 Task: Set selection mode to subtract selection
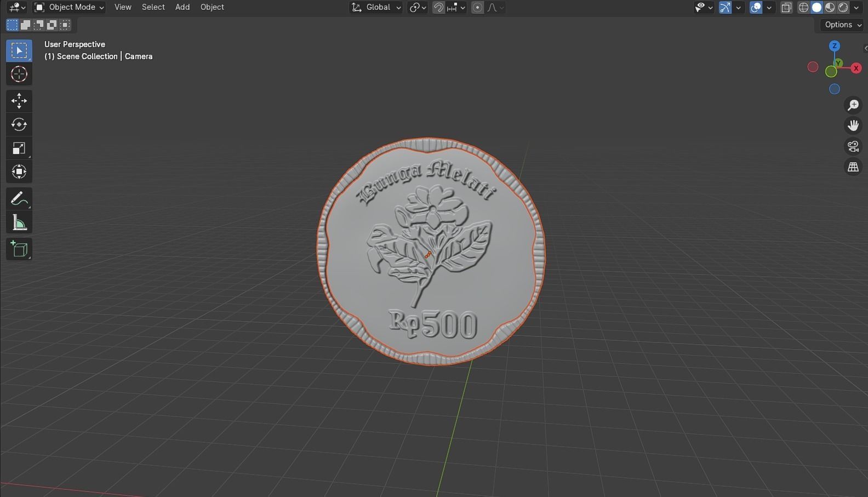(x=38, y=25)
